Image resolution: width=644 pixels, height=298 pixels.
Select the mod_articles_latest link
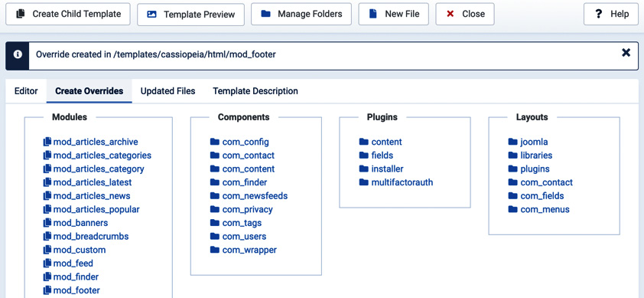pyautogui.click(x=93, y=182)
